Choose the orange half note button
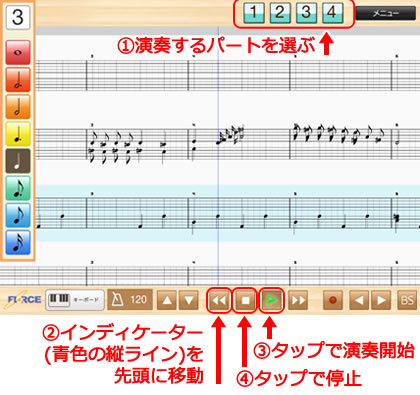Viewport: 420px width, 395px height. click(18, 107)
